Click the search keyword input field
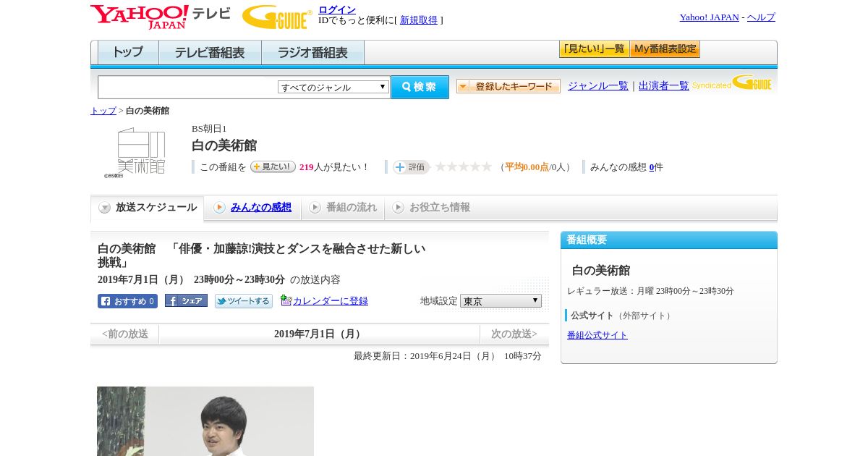This screenshot has width=868, height=456. 188,87
